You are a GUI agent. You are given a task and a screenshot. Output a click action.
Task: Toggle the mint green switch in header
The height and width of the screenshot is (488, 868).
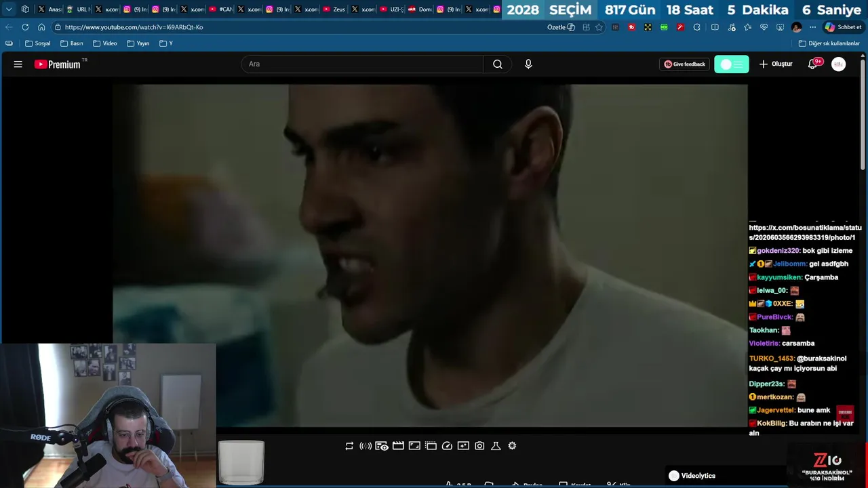coord(732,64)
